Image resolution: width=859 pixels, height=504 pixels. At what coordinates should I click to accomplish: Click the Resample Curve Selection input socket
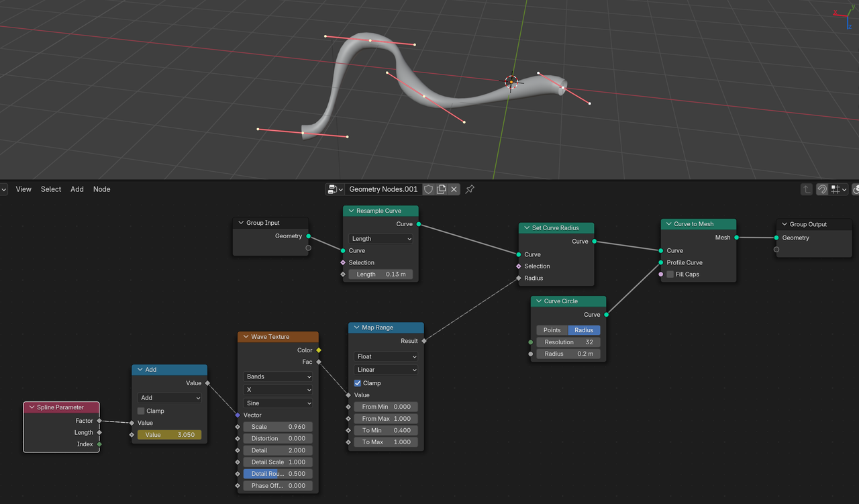(343, 262)
